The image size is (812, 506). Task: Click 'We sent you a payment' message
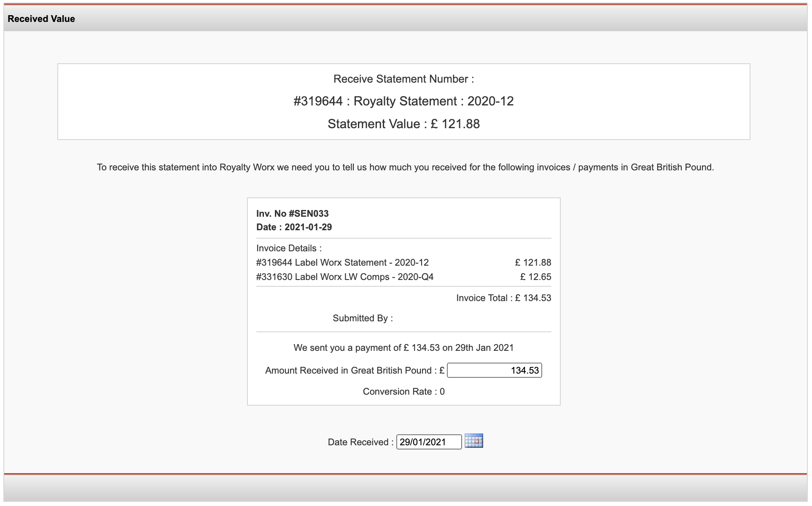tap(403, 348)
